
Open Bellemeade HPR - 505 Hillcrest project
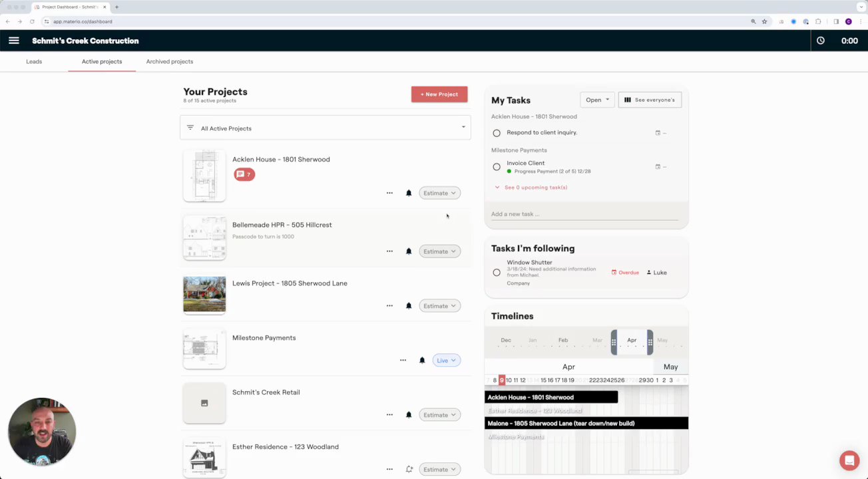282,225
